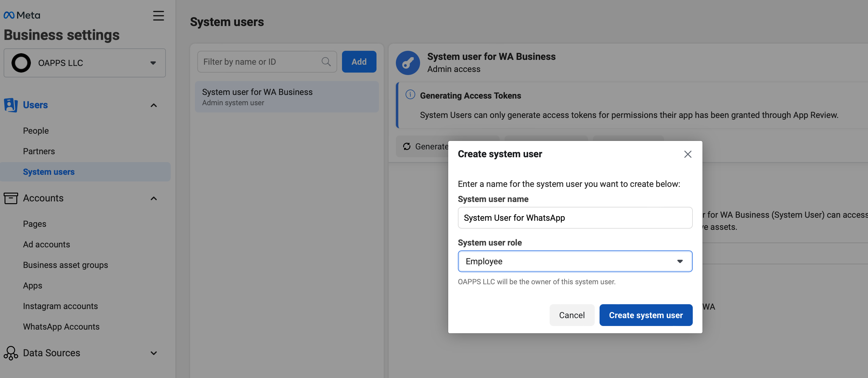The height and width of the screenshot is (378, 868).
Task: Click the Users section icon
Action: 11,105
